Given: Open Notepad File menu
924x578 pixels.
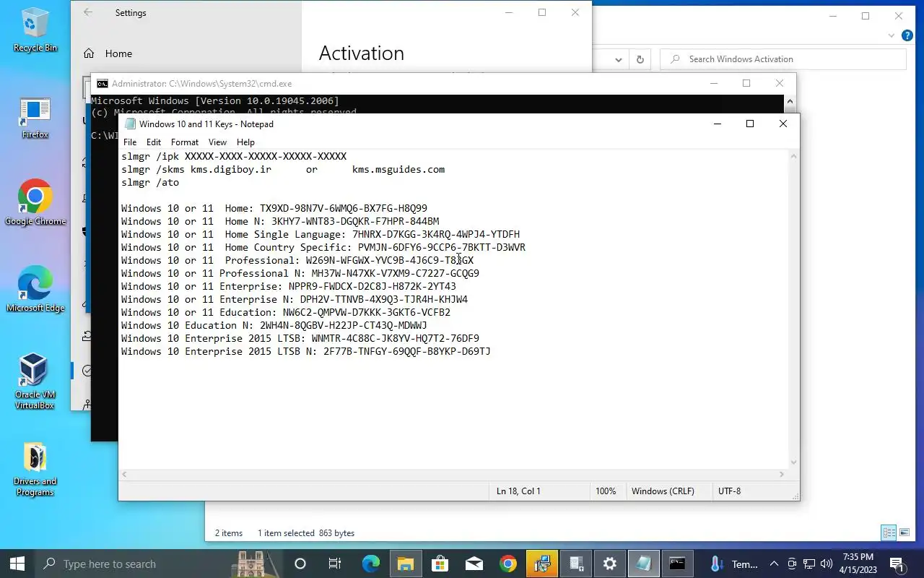Looking at the screenshot, I should 130,142.
